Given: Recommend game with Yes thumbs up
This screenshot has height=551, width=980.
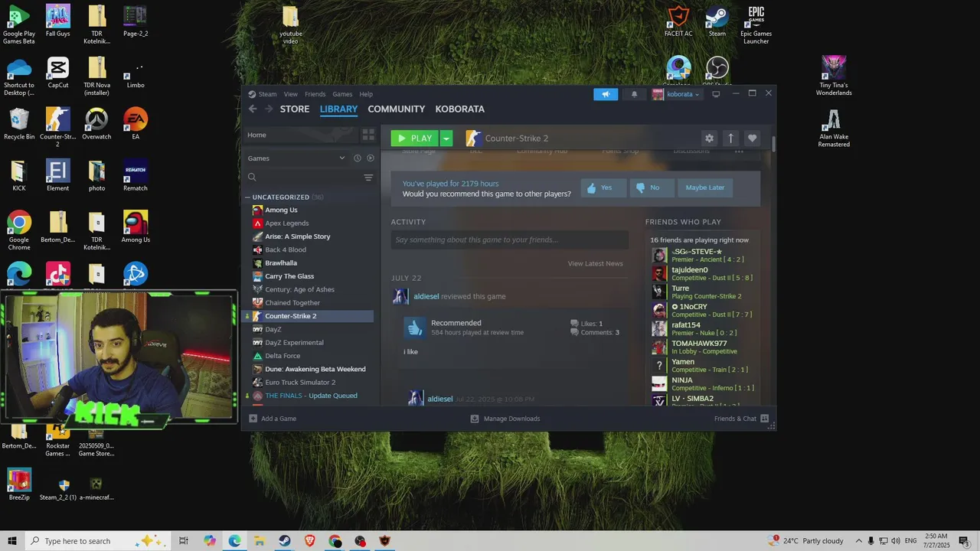Looking at the screenshot, I should click(603, 187).
